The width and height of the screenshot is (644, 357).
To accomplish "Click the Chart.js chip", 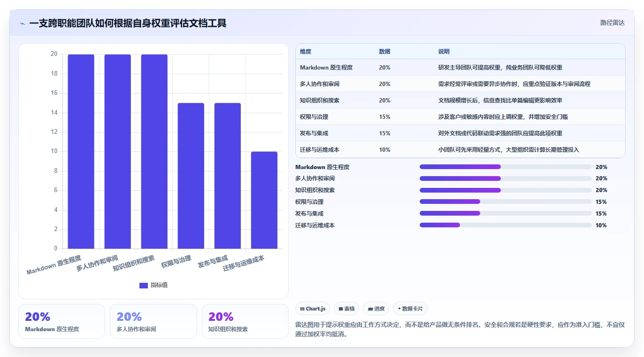I will [313, 309].
